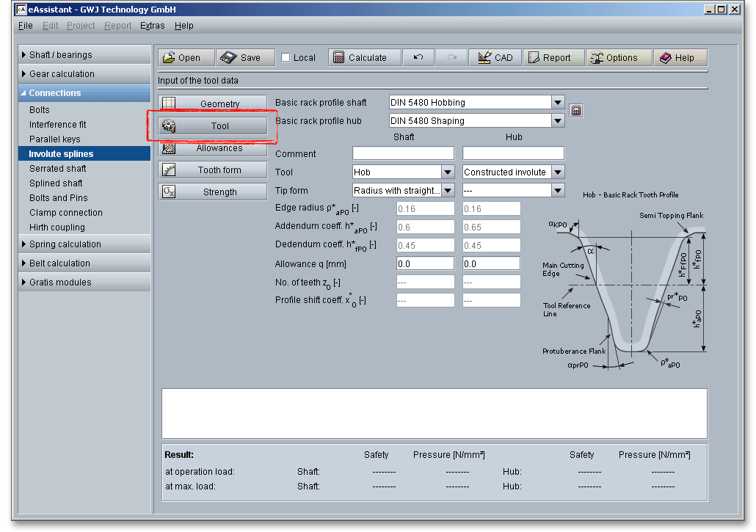Toggle the Local checkbox
This screenshot has height=532, width=756.
[x=286, y=58]
